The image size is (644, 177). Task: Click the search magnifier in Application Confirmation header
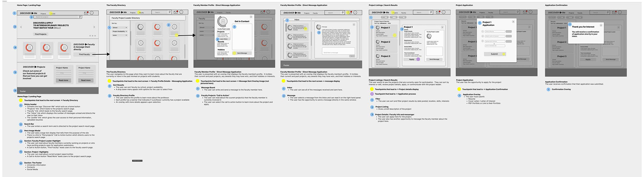[607, 12]
